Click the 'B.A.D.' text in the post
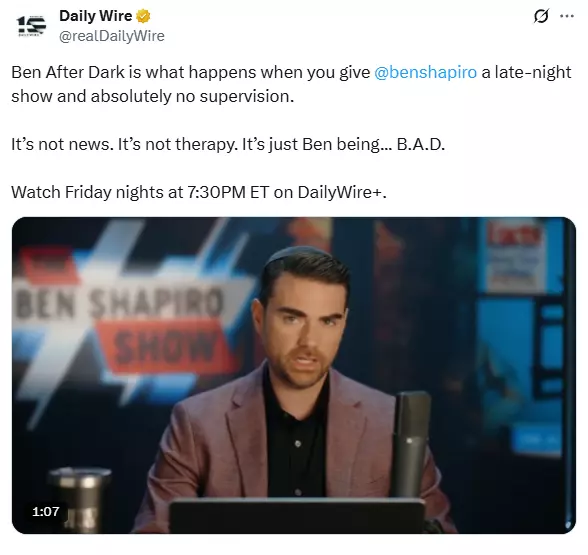 click(x=421, y=144)
